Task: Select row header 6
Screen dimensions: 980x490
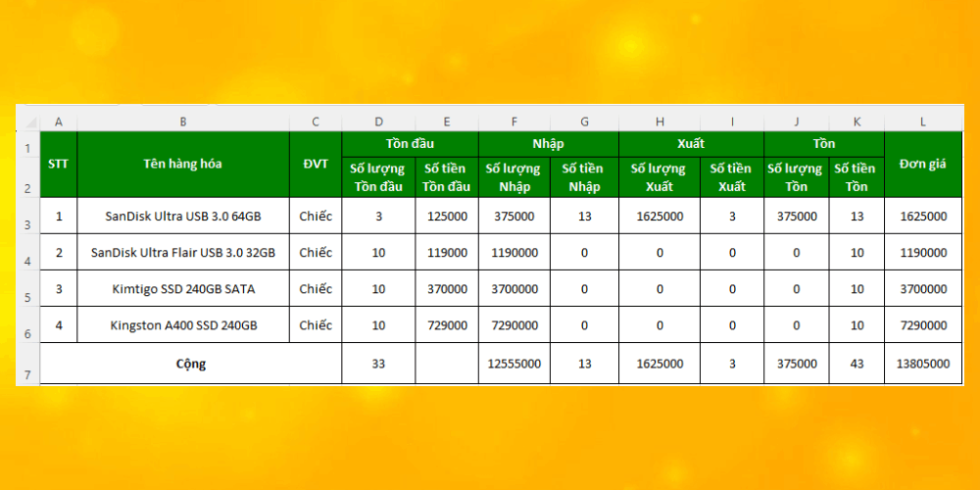Action: pos(27,325)
